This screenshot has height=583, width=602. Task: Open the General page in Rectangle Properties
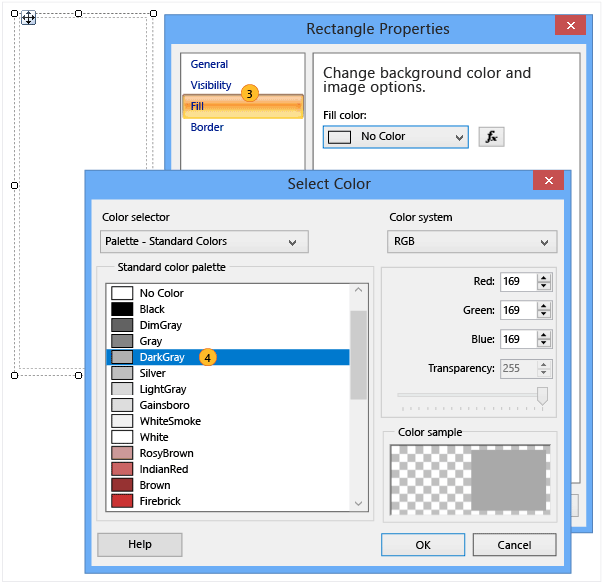tap(209, 64)
